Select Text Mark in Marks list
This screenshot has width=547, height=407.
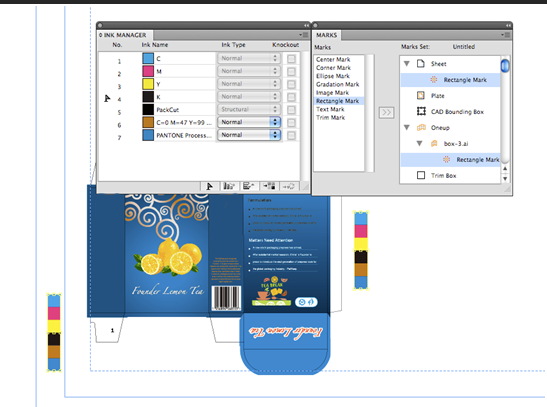[330, 109]
